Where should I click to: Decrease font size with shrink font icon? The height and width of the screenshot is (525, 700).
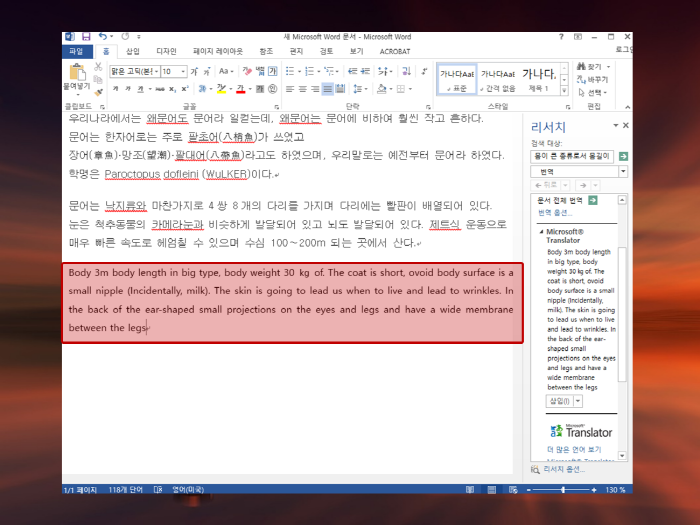click(x=207, y=71)
